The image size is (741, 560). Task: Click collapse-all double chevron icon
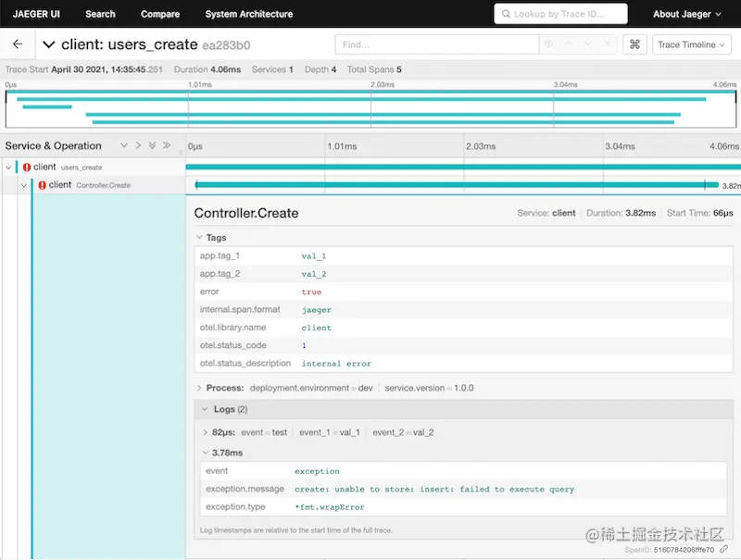tap(167, 145)
